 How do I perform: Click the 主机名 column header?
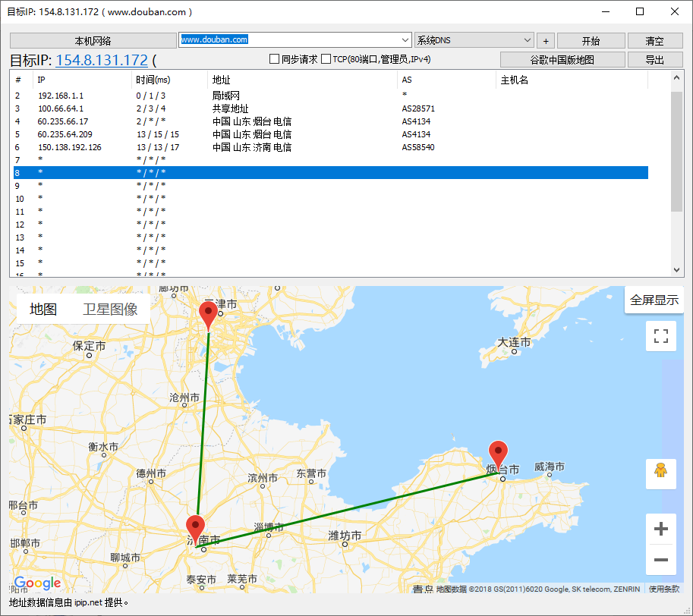[x=572, y=80]
